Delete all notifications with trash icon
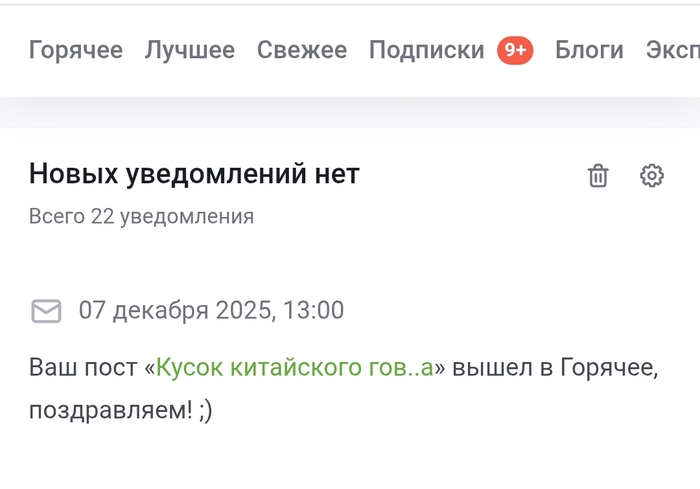 [598, 176]
